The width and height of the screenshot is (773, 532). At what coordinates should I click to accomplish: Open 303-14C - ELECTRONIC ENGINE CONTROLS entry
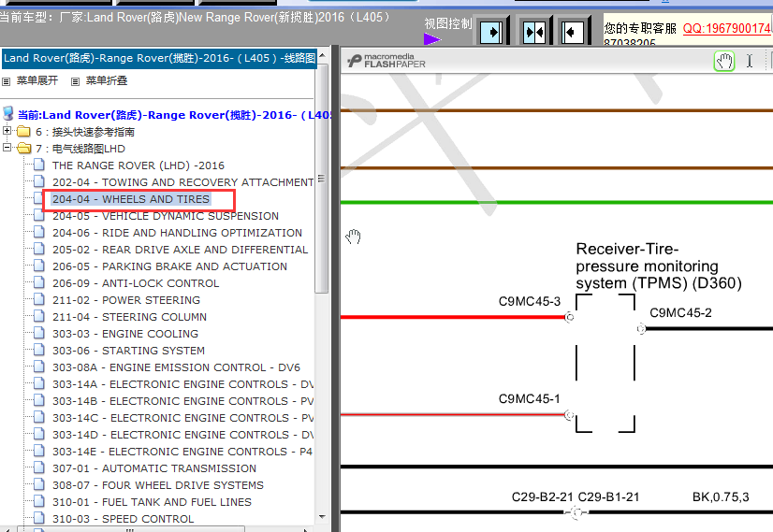(182, 418)
